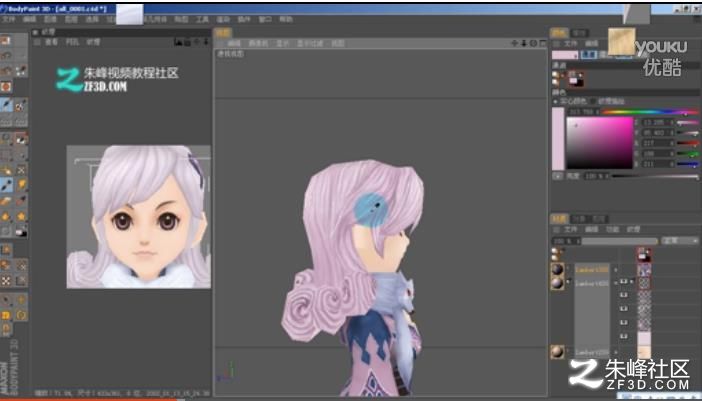The image size is (702, 401).
Task: Collapse the second material's layer list triangle
Action: 569,282
